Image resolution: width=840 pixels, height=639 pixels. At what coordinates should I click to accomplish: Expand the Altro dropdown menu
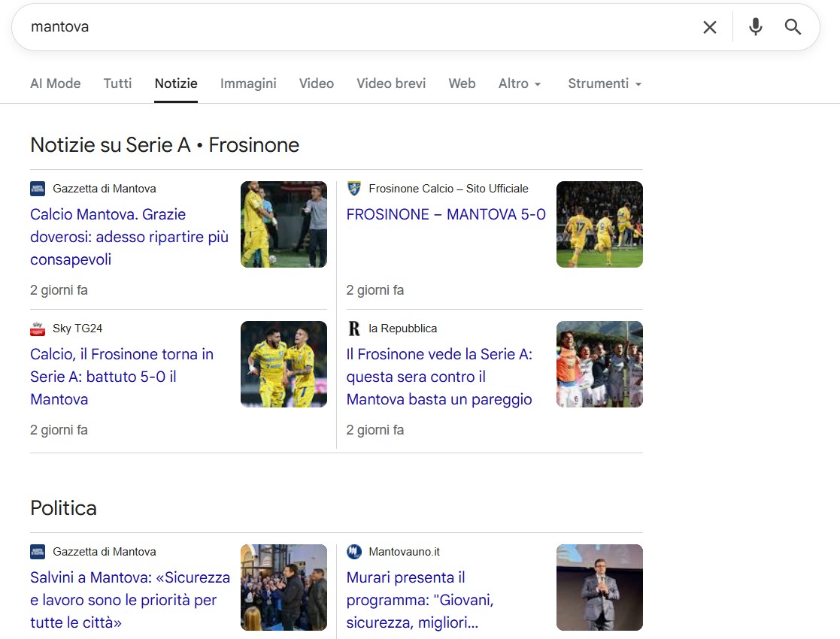click(x=520, y=83)
